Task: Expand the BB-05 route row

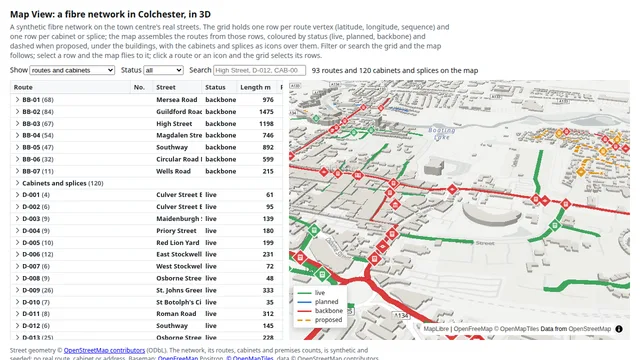Action: pos(17,147)
